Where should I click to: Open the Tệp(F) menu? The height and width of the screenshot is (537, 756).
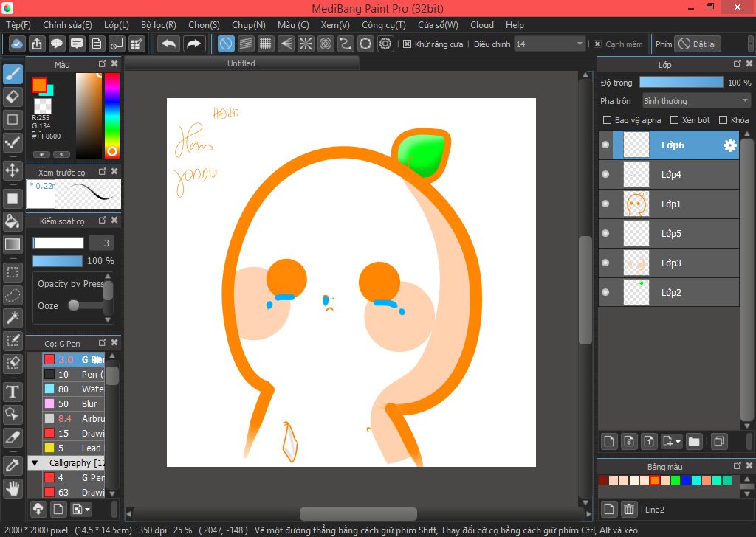coord(18,25)
